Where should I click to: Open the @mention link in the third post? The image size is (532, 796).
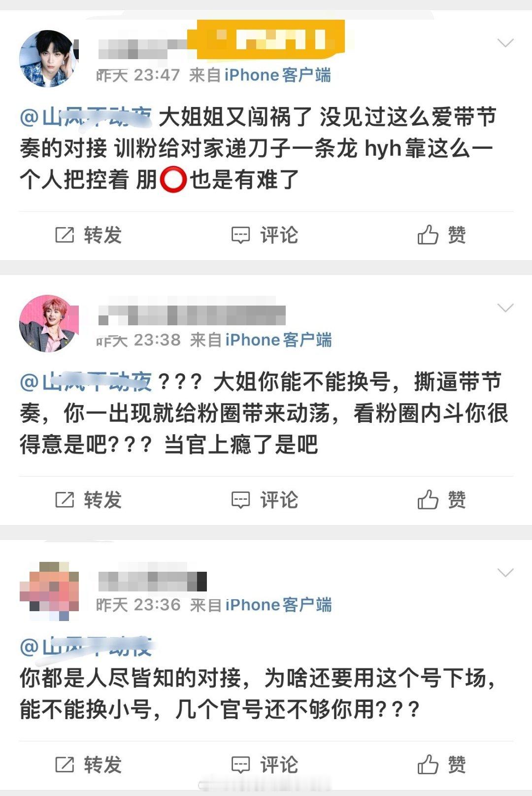click(x=86, y=647)
